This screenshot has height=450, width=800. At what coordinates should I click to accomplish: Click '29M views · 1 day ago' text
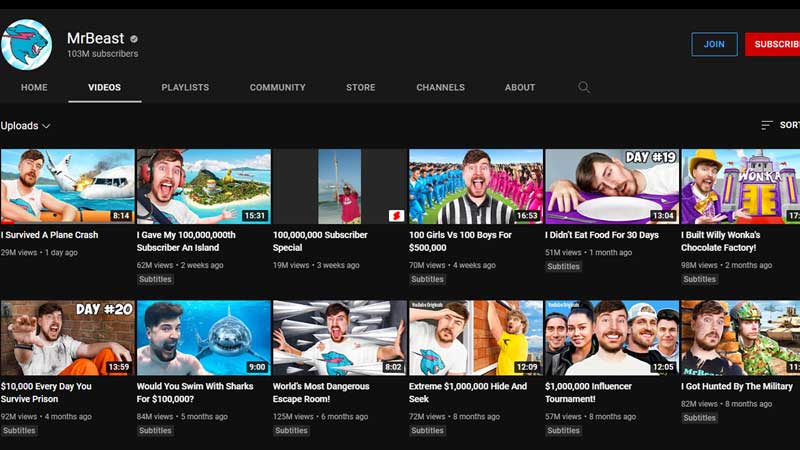[39, 253]
